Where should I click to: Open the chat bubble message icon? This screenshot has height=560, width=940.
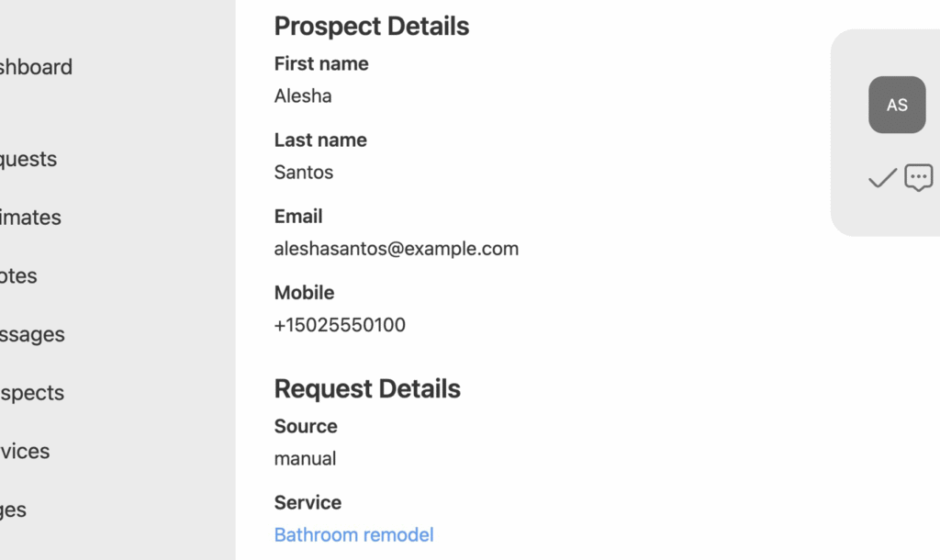tap(918, 177)
